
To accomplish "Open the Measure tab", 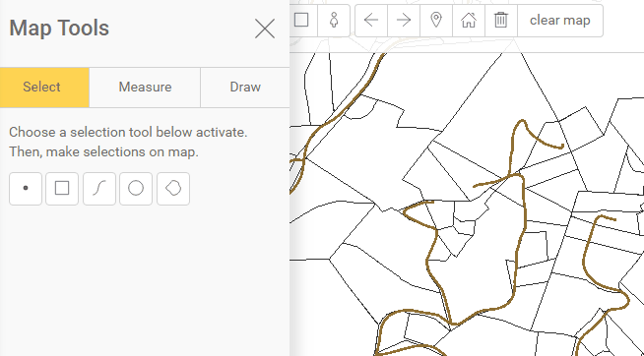I will tap(145, 88).
